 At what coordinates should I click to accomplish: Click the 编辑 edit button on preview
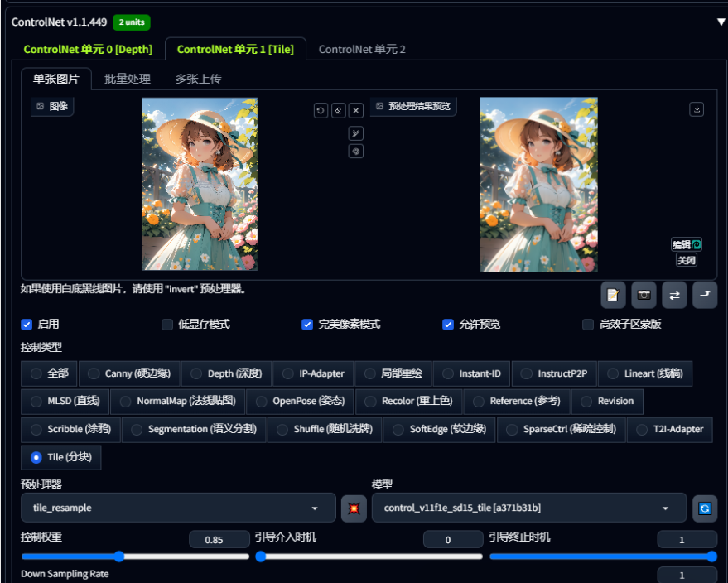[x=687, y=244]
